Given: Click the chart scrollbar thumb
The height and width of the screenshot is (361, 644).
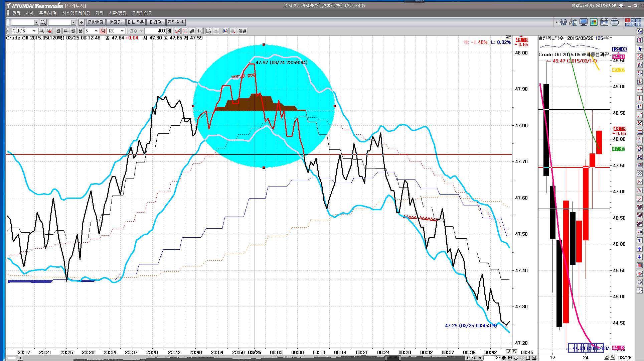Looking at the screenshot, I should [x=392, y=358].
